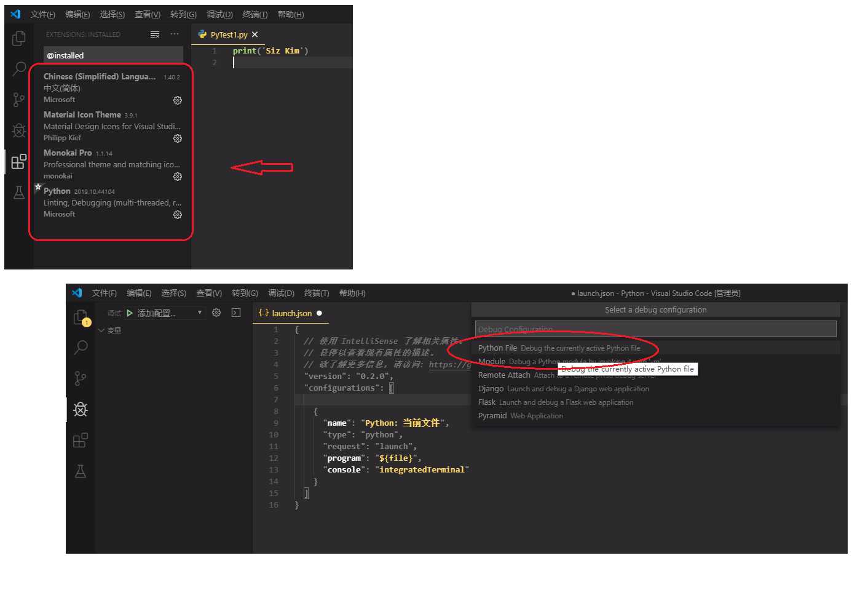This screenshot has width=868, height=598.
Task: Manage Material Icon Theme extension gear
Action: [x=178, y=138]
